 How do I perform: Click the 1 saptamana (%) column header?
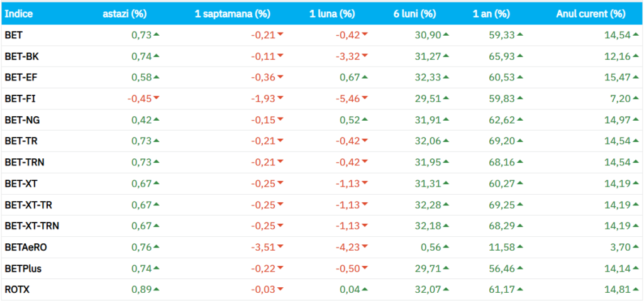click(233, 14)
